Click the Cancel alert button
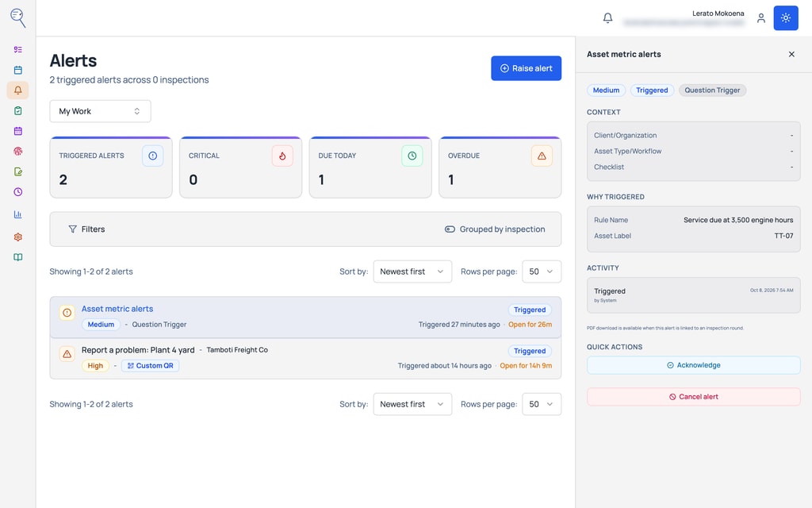This screenshot has width=812, height=508. click(693, 397)
